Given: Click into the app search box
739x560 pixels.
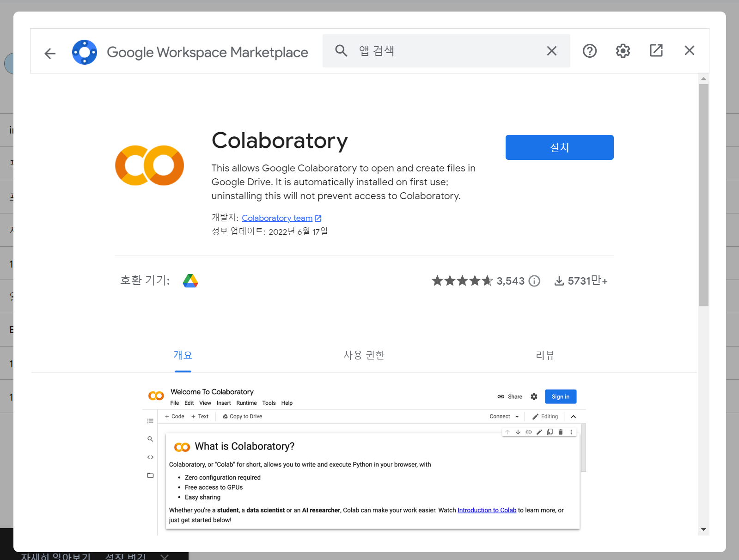Looking at the screenshot, I should (x=446, y=51).
